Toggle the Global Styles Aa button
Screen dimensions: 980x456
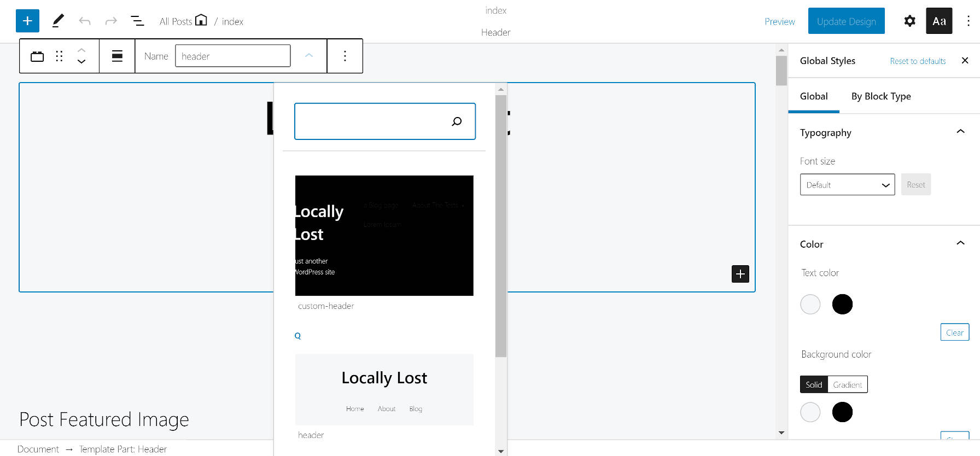pos(939,21)
